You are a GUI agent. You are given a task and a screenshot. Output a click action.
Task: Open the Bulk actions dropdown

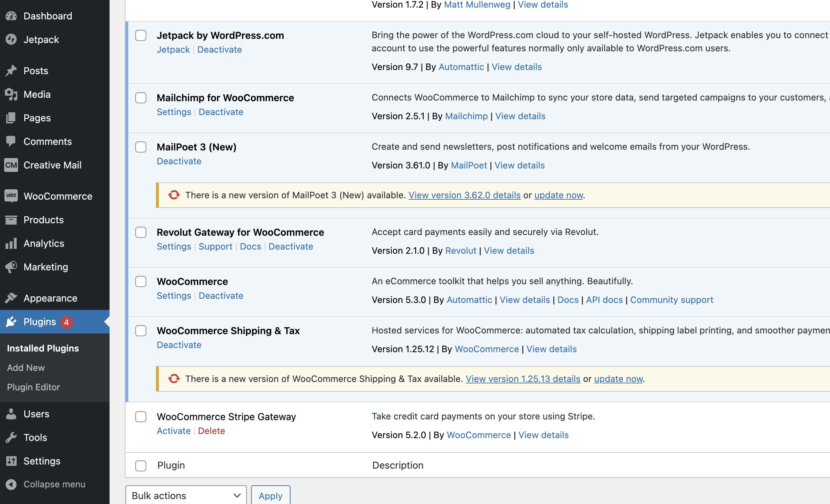[x=185, y=496]
